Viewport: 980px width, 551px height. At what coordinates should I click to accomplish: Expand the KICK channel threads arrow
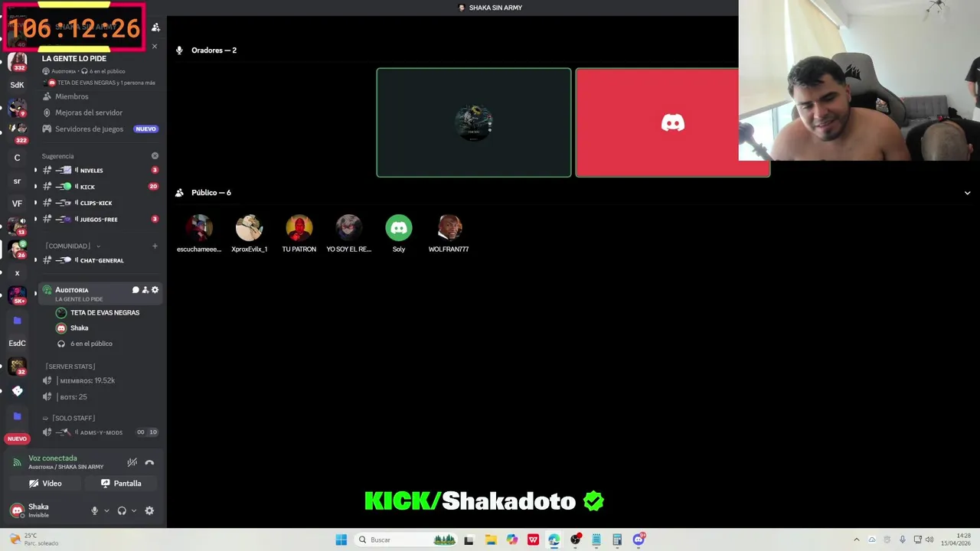point(35,187)
